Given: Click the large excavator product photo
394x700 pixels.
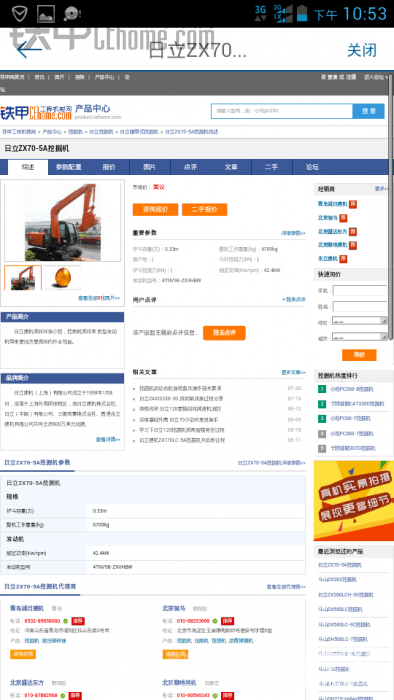Looking at the screenshot, I should [x=62, y=222].
